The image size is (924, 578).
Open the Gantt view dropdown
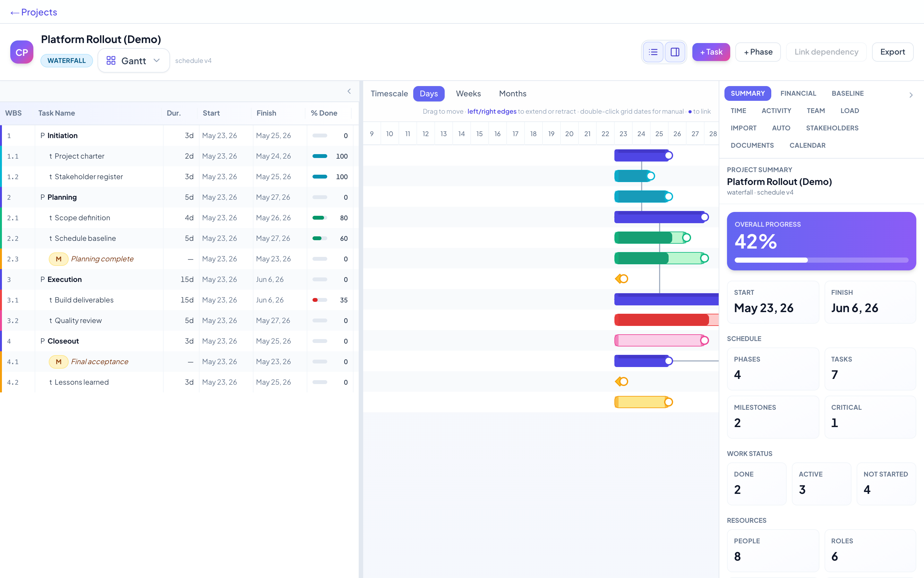point(134,61)
